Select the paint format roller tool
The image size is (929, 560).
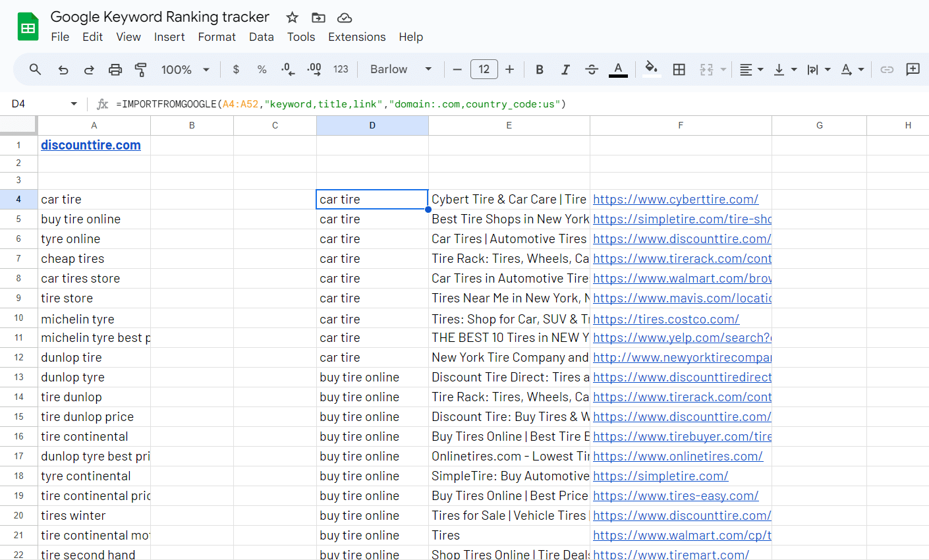(x=140, y=70)
